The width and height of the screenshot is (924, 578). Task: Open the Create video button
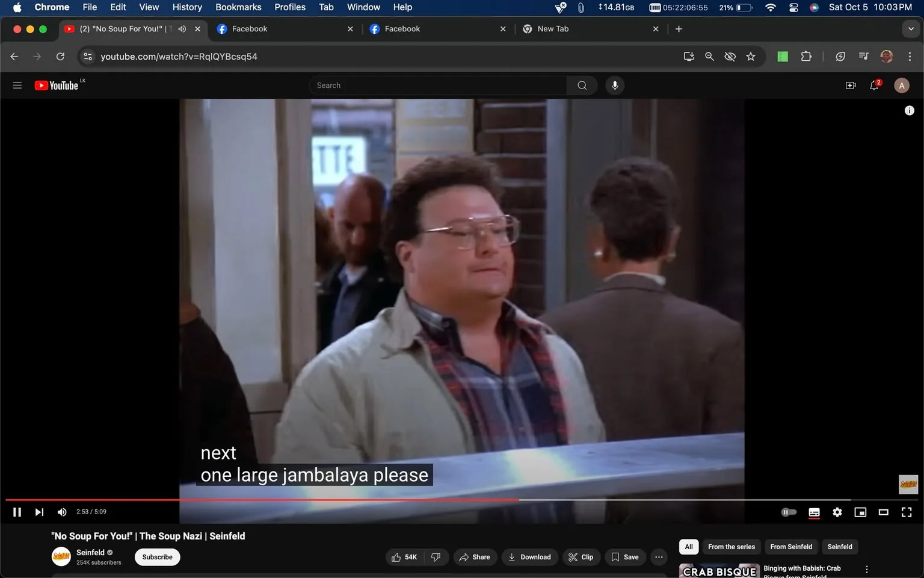(851, 85)
